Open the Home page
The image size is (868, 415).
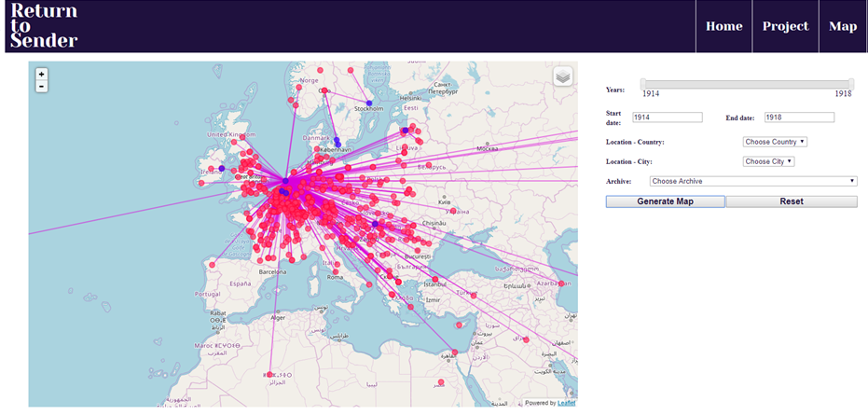coord(724,27)
